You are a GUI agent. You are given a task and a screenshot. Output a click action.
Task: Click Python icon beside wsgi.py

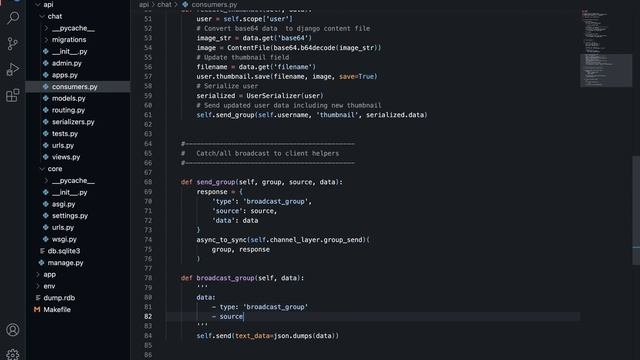point(46,239)
